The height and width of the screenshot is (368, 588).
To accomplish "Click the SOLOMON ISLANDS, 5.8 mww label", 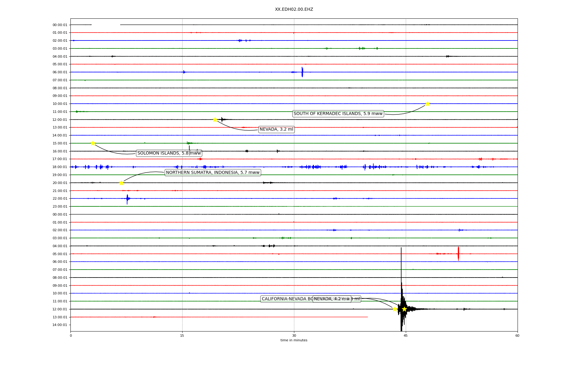I will pos(169,153).
